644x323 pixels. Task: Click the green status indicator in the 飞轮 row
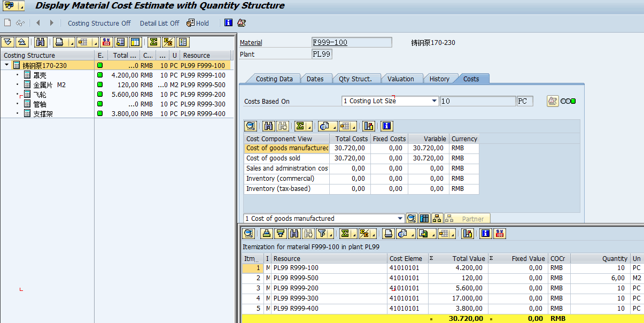[100, 94]
